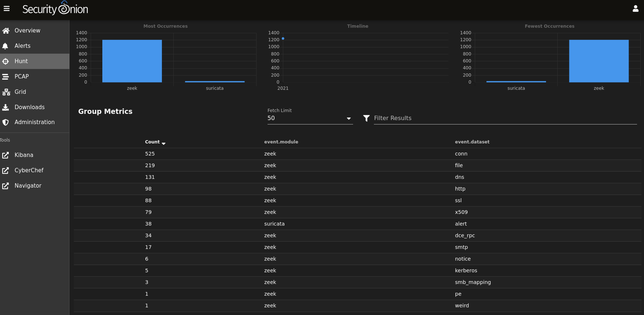Click the alert dataset value

point(461,224)
